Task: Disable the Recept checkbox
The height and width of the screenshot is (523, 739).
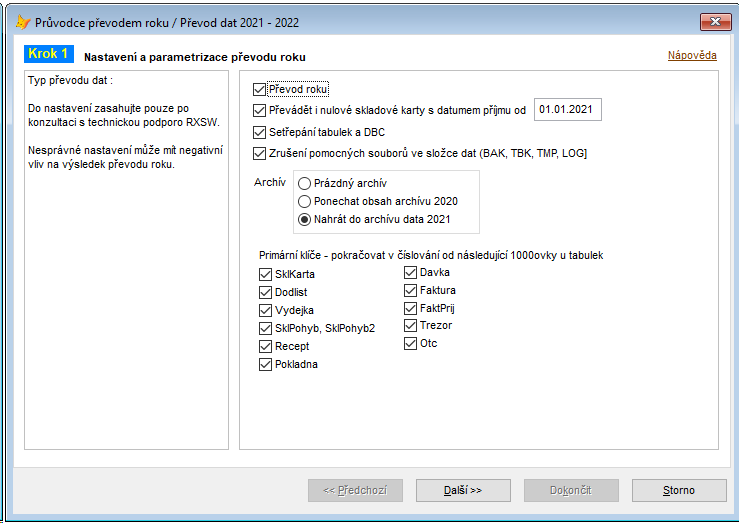Action: 265,346
